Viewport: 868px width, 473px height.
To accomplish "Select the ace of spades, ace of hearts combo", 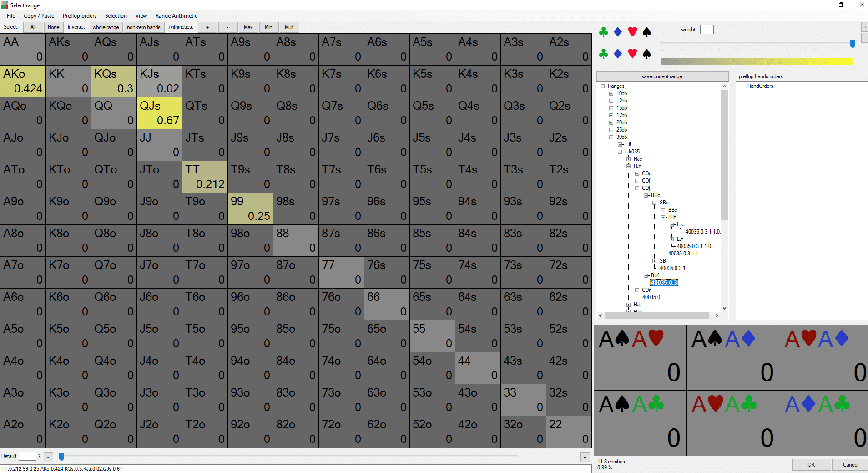I will pos(640,357).
